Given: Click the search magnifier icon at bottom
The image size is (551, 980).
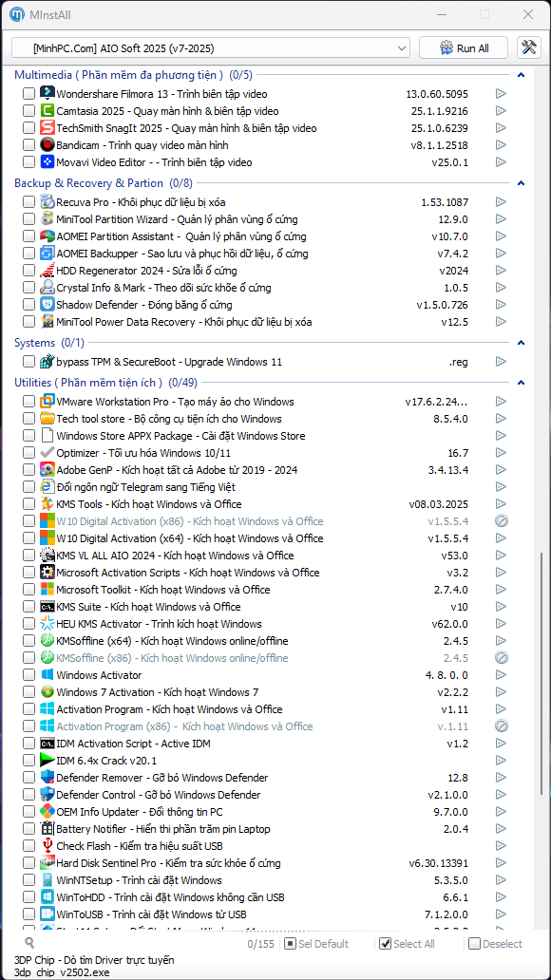Looking at the screenshot, I should click(28, 943).
